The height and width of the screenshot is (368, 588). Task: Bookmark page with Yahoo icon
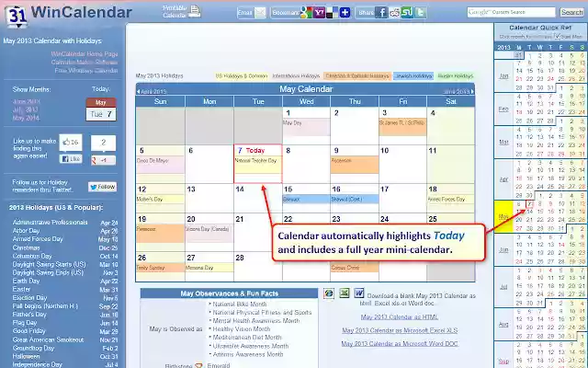[x=319, y=12]
